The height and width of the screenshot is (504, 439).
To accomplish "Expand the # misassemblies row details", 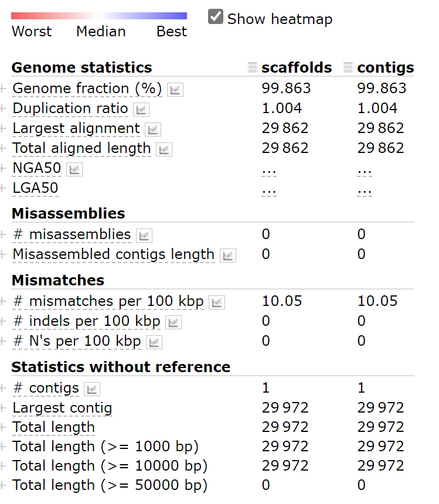I will (4, 235).
